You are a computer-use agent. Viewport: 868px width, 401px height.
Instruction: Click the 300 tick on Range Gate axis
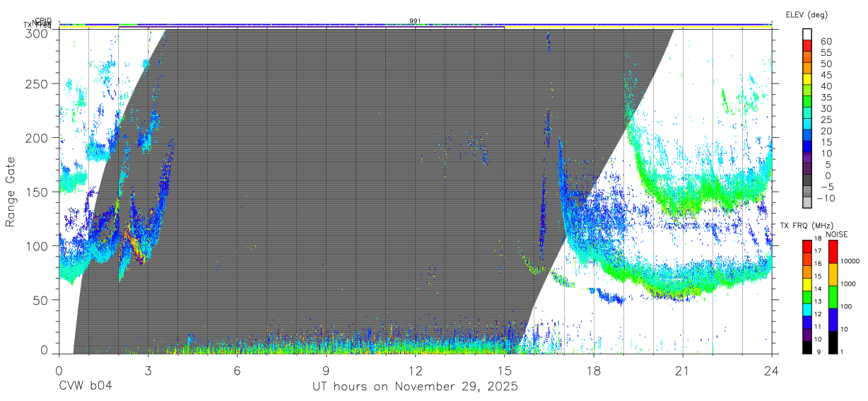37,33
